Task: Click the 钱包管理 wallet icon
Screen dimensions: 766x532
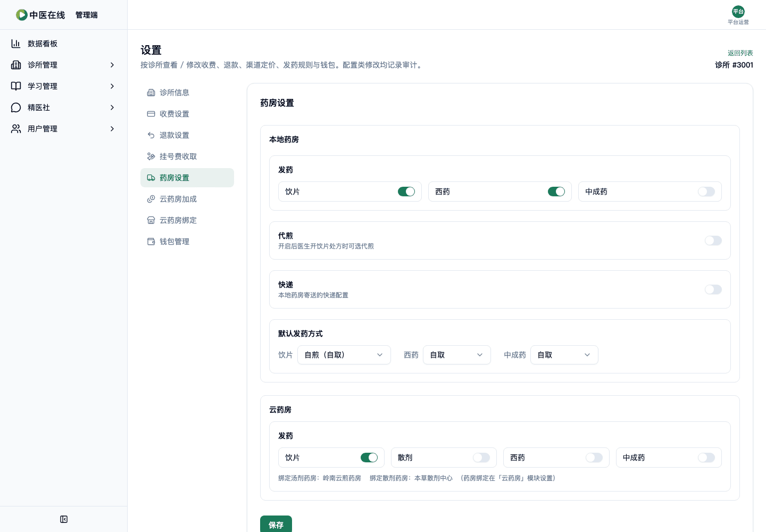Action: (x=151, y=242)
